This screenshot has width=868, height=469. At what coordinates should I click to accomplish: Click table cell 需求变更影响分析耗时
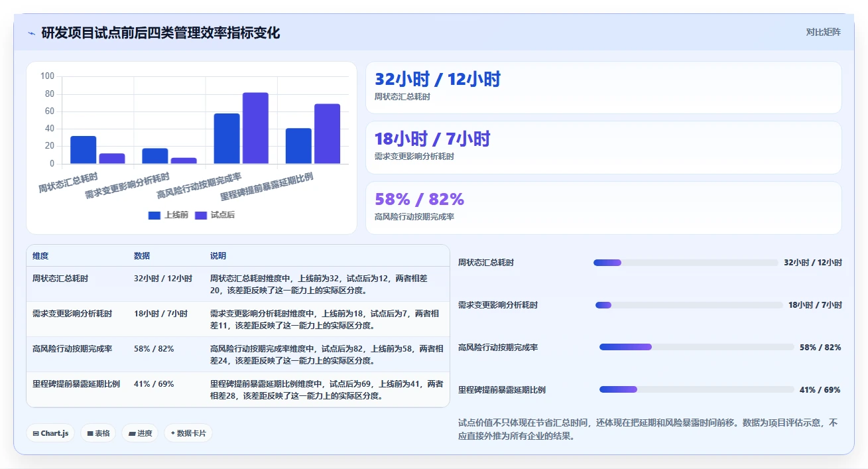tap(72, 314)
